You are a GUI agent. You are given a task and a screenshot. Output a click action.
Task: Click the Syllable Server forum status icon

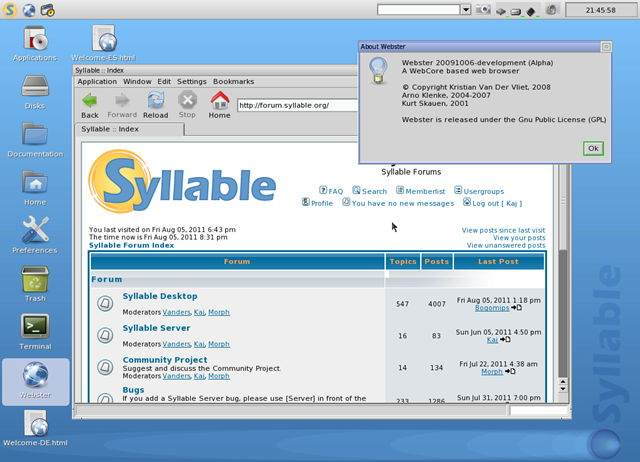click(105, 335)
